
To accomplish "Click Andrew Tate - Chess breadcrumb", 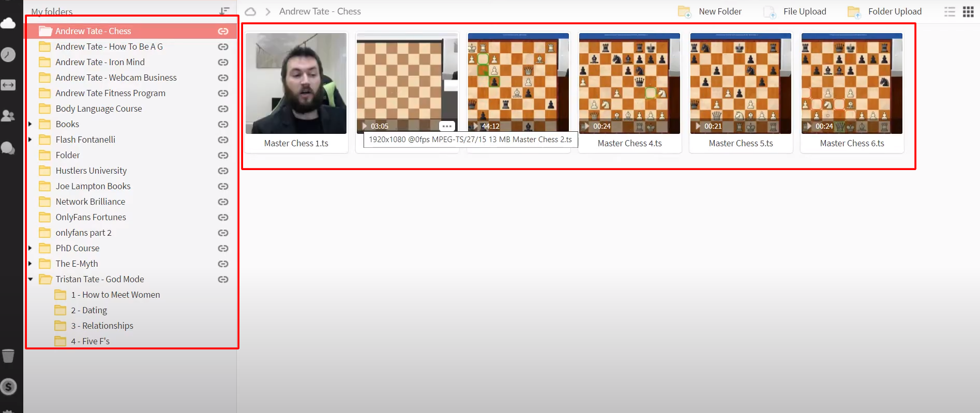I will (x=320, y=11).
